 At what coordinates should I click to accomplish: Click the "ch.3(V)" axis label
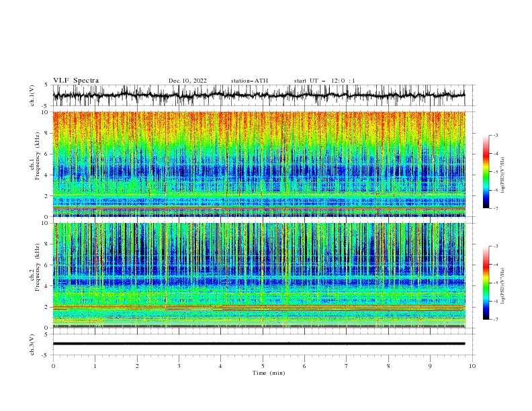coord(32,345)
